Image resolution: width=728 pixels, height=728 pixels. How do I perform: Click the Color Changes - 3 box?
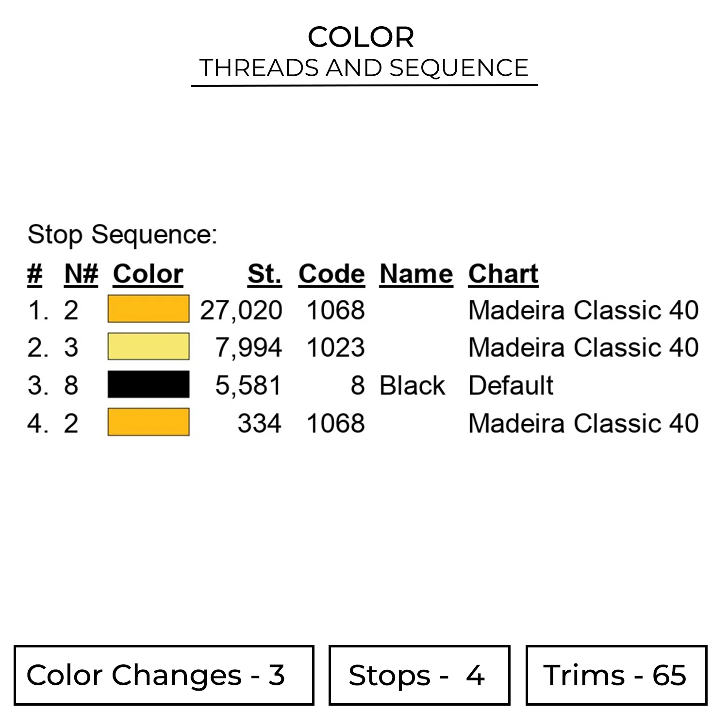pyautogui.click(x=164, y=675)
